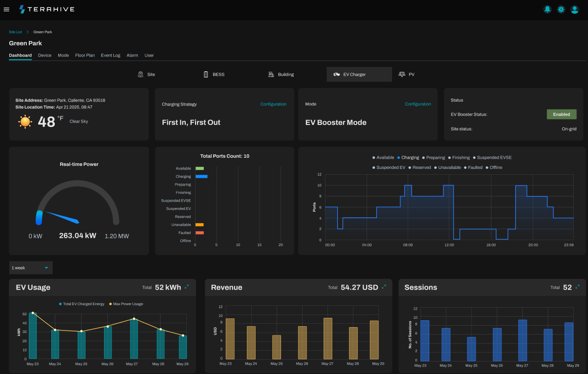Click the Building icon
The image size is (588, 374).
click(x=271, y=74)
